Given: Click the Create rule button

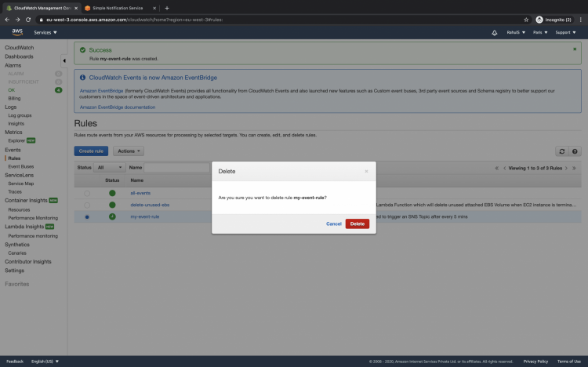Looking at the screenshot, I should (91, 151).
